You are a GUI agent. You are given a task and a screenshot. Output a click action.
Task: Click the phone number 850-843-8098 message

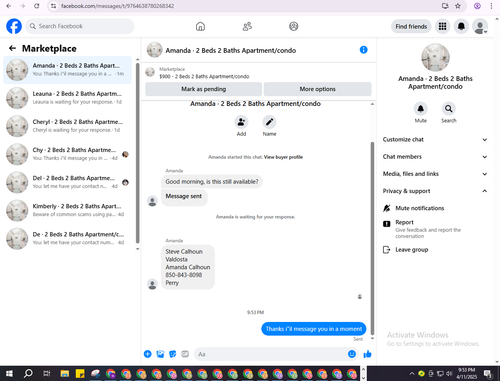coord(184,275)
